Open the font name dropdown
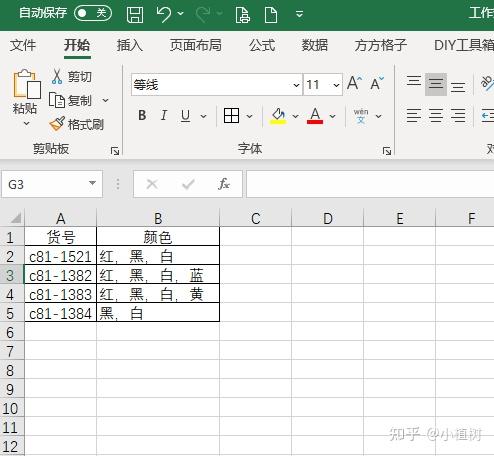This screenshot has height=456, width=494. pyautogui.click(x=296, y=85)
